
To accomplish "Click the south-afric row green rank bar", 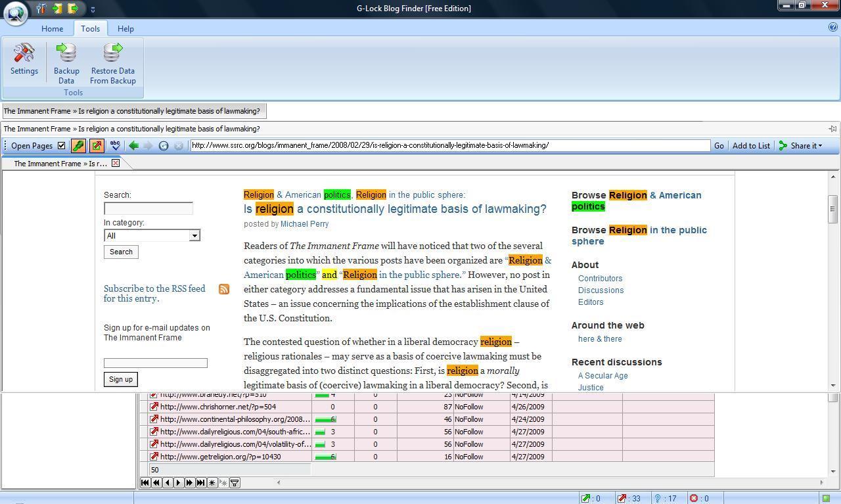I will tap(321, 432).
